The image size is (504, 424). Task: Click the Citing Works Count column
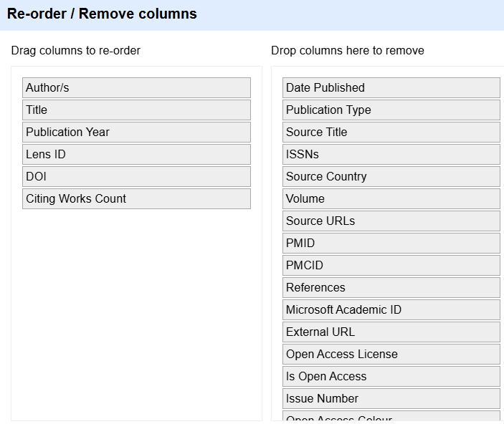[136, 199]
